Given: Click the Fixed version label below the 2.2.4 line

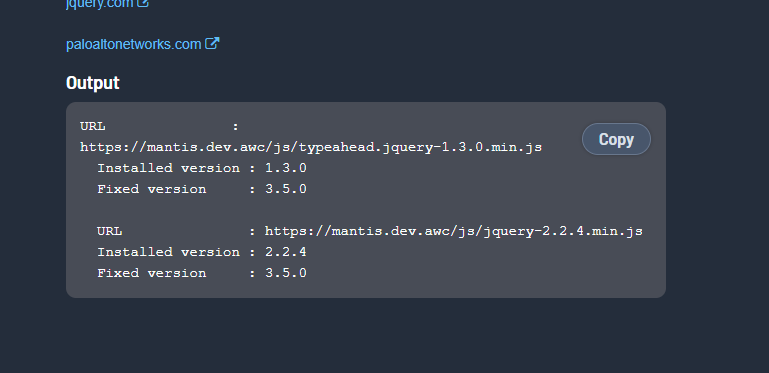Looking at the screenshot, I should 152,273.
